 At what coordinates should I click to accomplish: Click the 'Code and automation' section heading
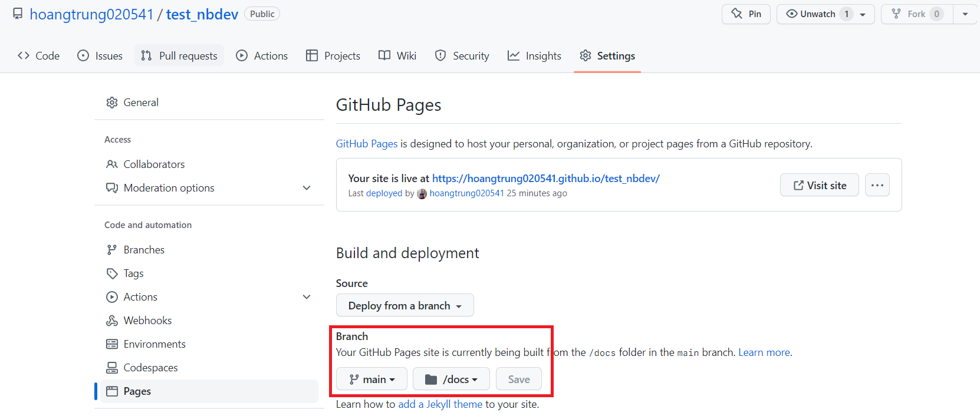[x=148, y=225]
